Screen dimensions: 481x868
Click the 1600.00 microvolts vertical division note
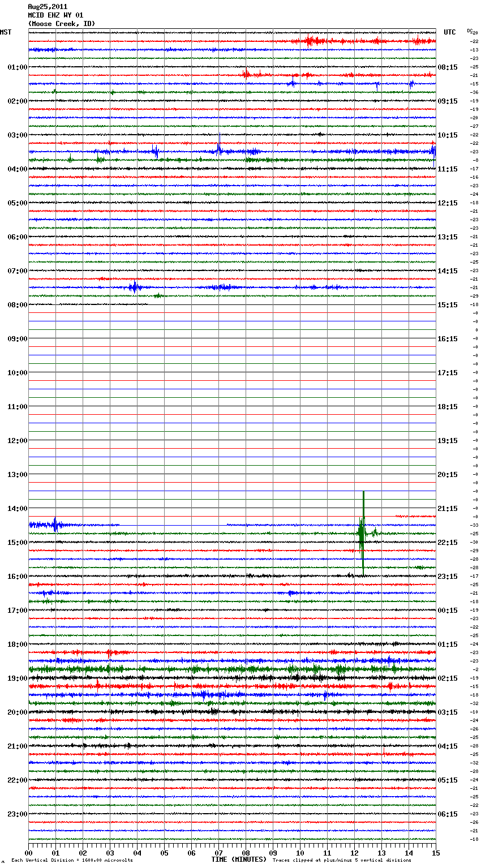click(x=72, y=861)
